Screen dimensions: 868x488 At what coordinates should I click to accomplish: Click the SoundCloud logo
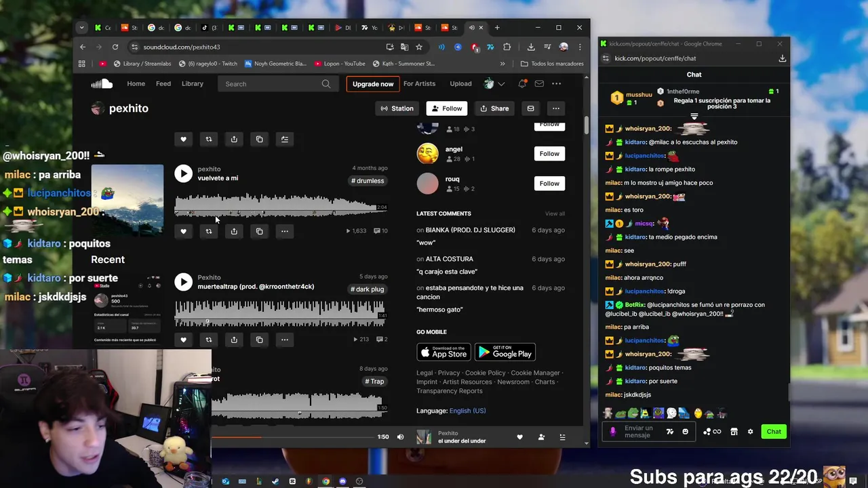102,84
